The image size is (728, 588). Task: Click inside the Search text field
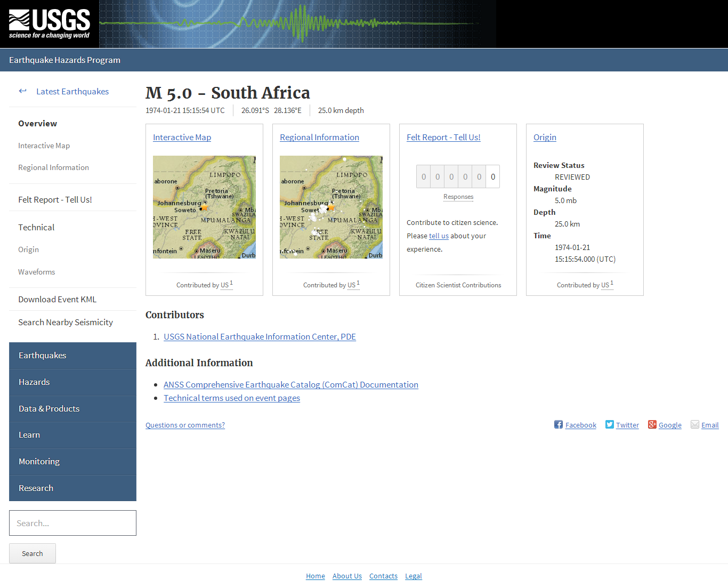72,523
